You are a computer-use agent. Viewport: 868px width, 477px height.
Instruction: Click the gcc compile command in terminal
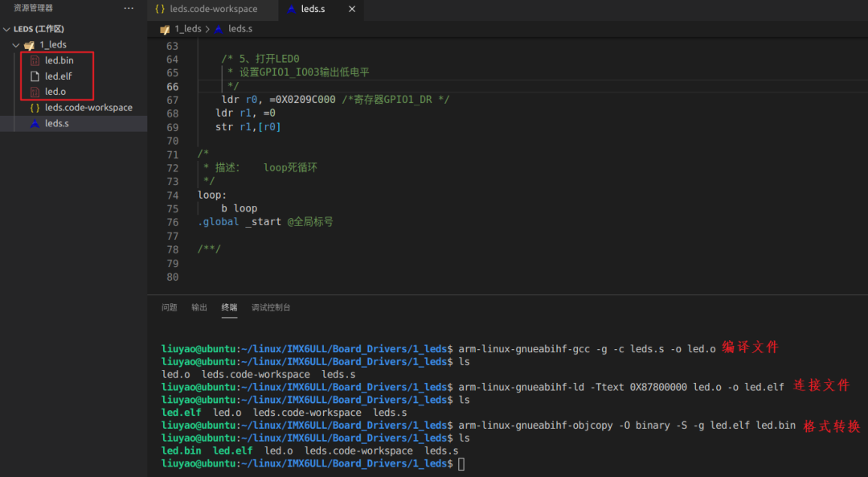587,349
